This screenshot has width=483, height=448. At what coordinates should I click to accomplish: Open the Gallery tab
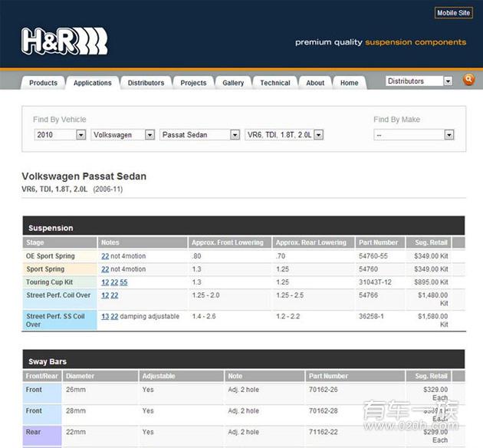pyautogui.click(x=233, y=83)
